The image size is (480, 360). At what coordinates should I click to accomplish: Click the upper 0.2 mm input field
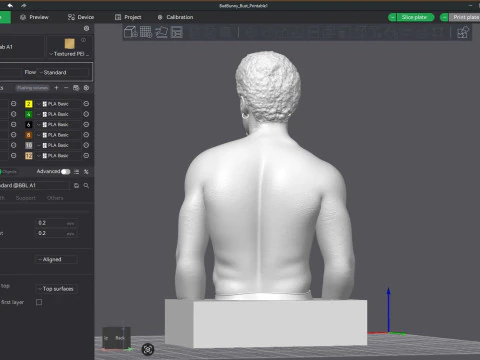click(x=57, y=223)
